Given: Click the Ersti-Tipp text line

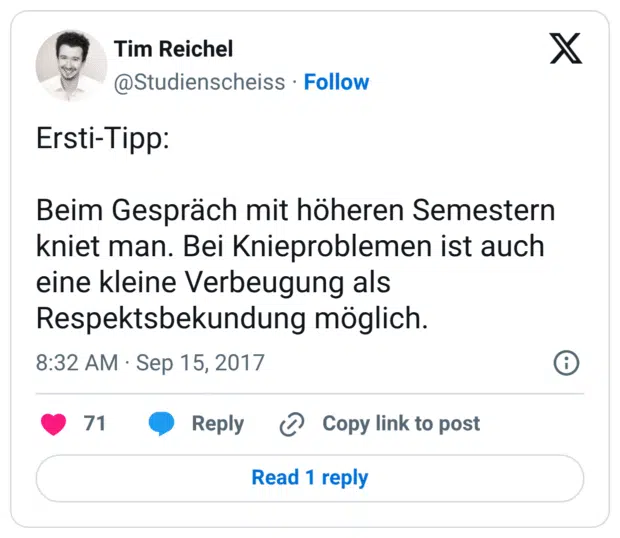Looking at the screenshot, I should tap(103, 140).
